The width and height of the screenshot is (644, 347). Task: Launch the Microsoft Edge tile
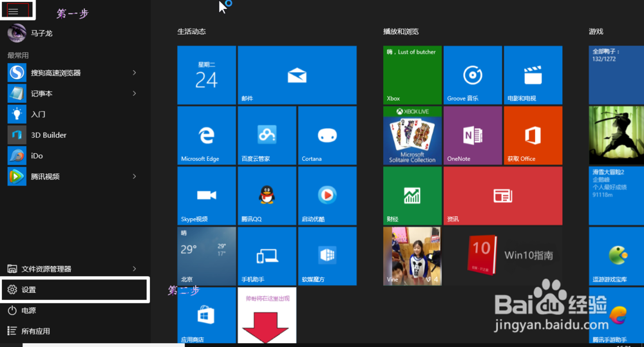coord(207,135)
